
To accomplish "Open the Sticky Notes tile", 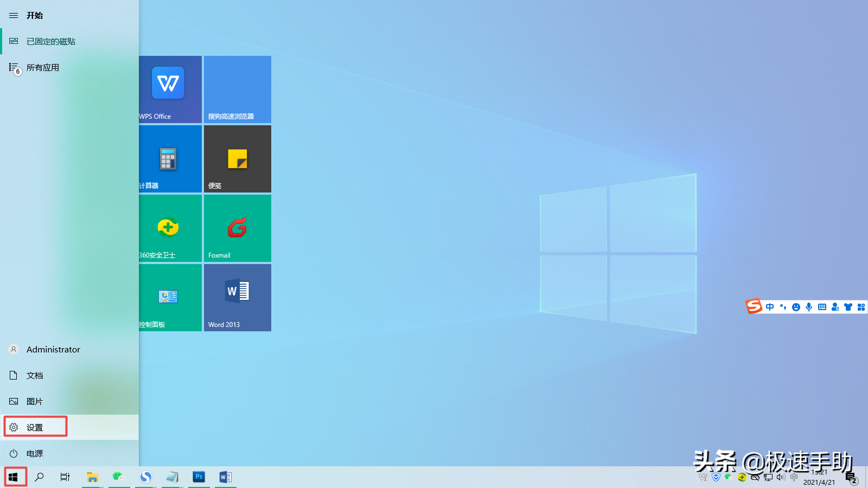I will (x=238, y=159).
